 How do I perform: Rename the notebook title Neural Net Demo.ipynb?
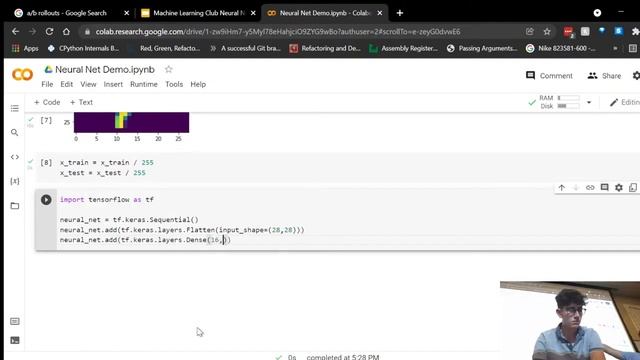coord(105,70)
